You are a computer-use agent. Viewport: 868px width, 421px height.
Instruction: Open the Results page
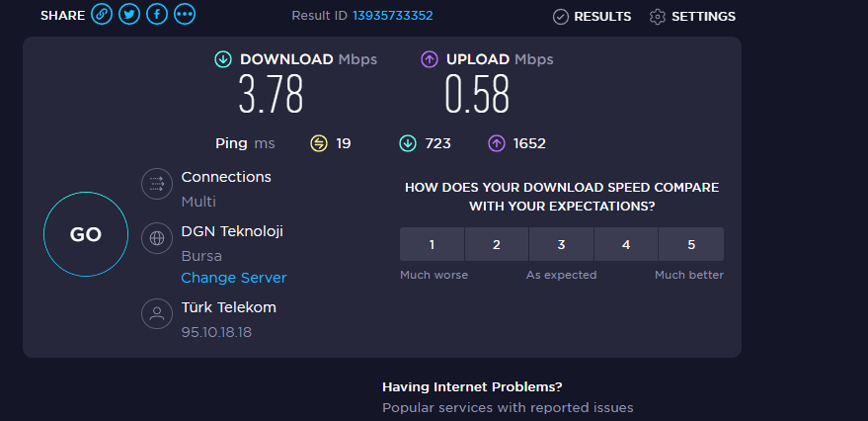click(592, 17)
